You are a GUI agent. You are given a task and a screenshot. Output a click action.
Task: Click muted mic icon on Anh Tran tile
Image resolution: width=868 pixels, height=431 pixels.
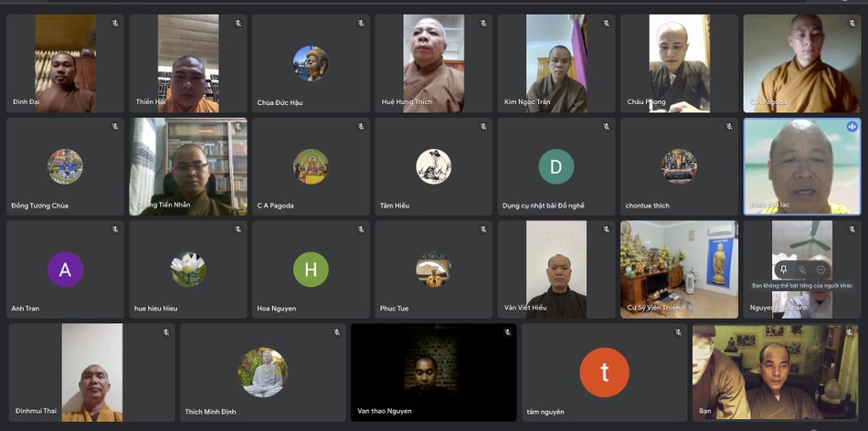(115, 230)
